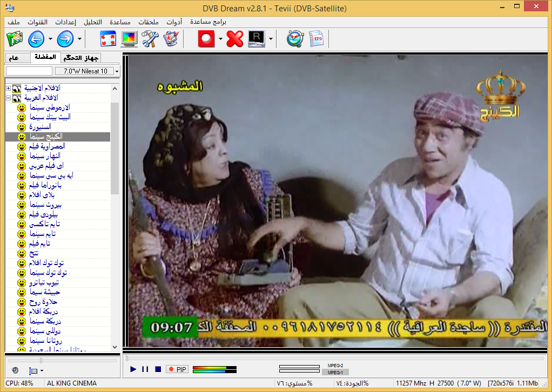Select channel بانوراما فيلم

45,185
